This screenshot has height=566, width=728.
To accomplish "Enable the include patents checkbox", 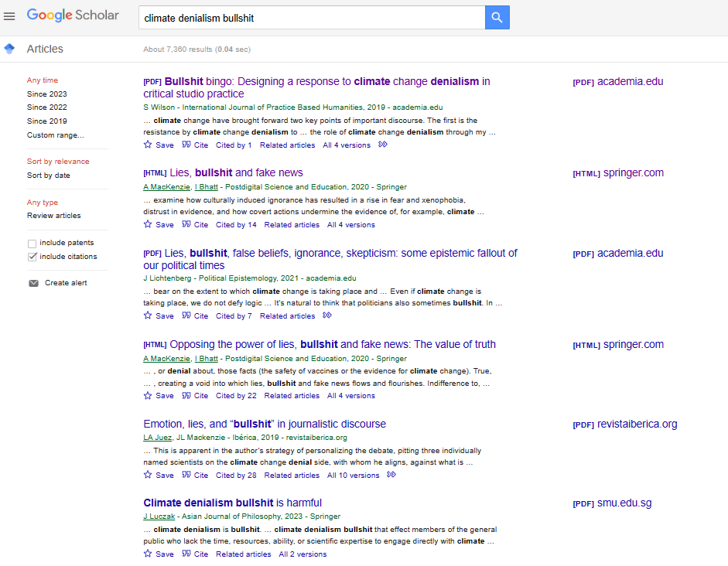I will (x=32, y=243).
